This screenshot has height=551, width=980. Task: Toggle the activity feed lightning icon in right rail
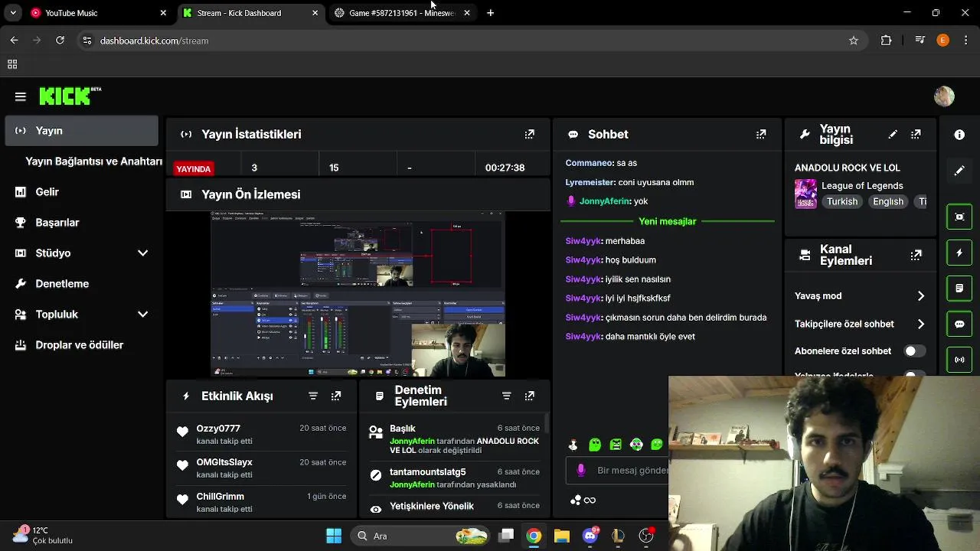click(959, 253)
